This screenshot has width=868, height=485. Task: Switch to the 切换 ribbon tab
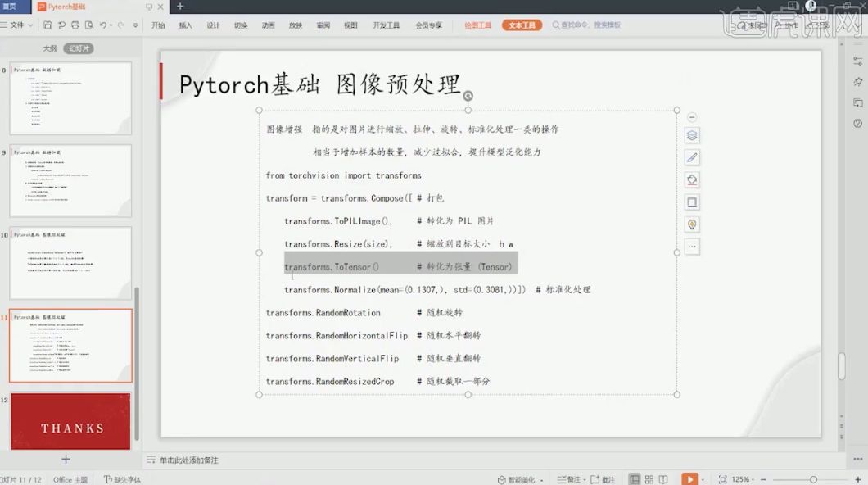241,25
